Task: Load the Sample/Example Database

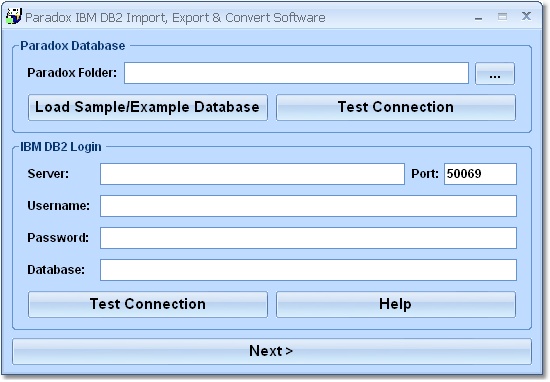Action: click(148, 107)
